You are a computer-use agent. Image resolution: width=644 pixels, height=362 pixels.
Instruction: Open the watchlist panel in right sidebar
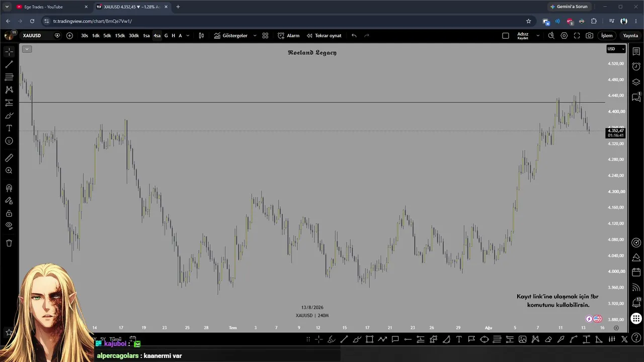(x=636, y=52)
